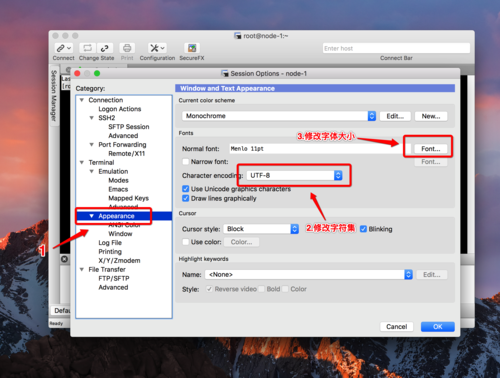Click the OK button
This screenshot has width=500, height=378.
click(x=438, y=327)
